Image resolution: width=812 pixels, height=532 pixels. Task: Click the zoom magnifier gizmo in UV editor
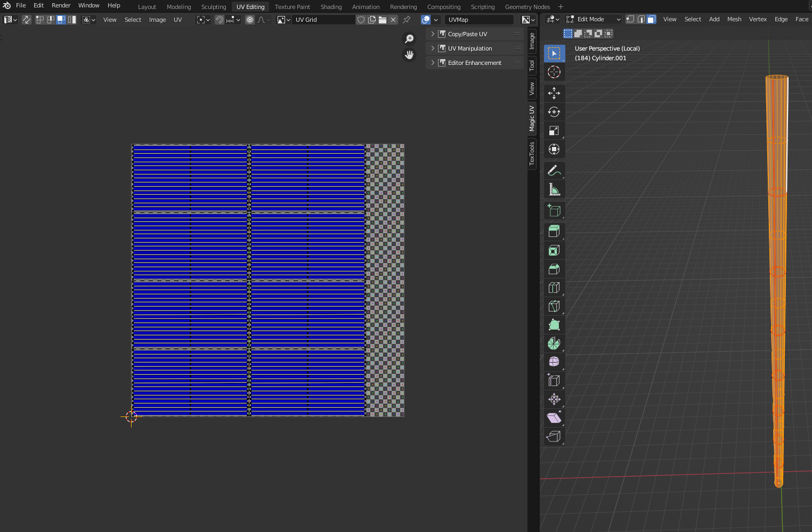[409, 39]
